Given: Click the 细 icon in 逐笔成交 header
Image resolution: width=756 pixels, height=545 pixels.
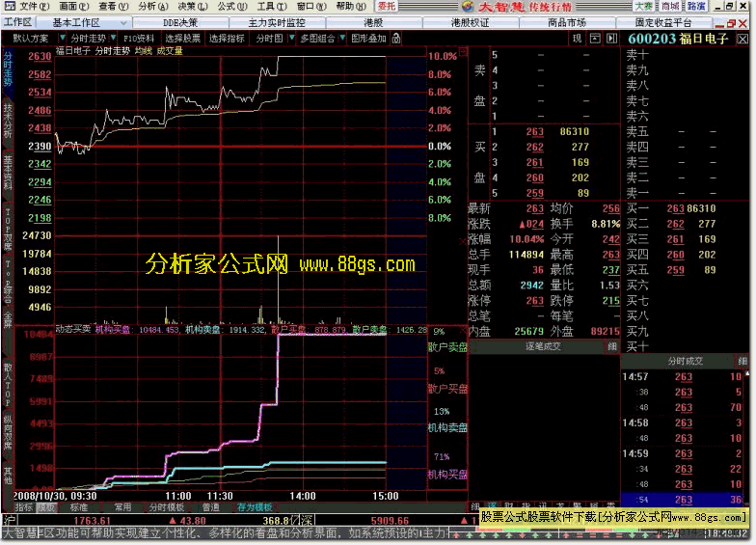Looking at the screenshot, I should (611, 346).
